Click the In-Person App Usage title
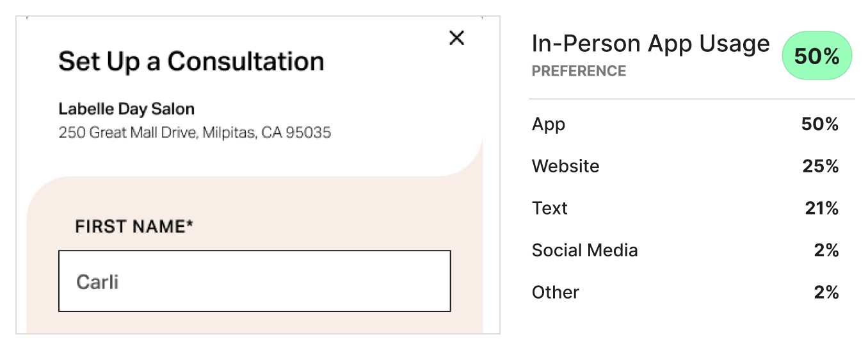Image resolution: width=868 pixels, height=355 pixels. point(650,44)
